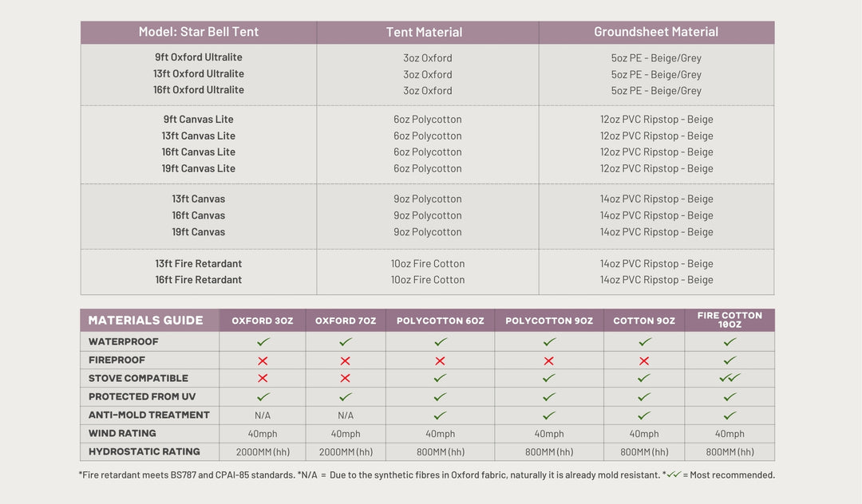
Task: Click the Oxford 7oz stove compatible cross
Action: pos(345,379)
